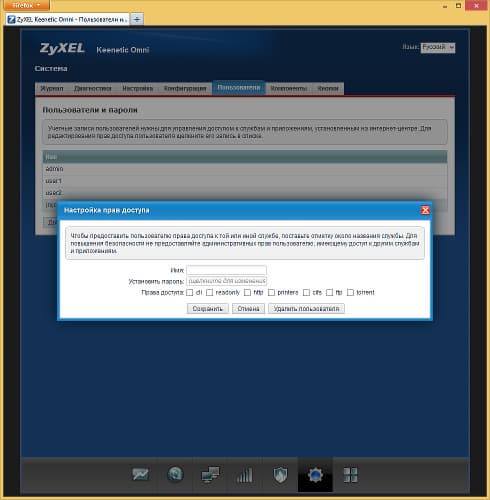Switch to the Настройки tab
This screenshot has width=490, height=500.
[138, 88]
